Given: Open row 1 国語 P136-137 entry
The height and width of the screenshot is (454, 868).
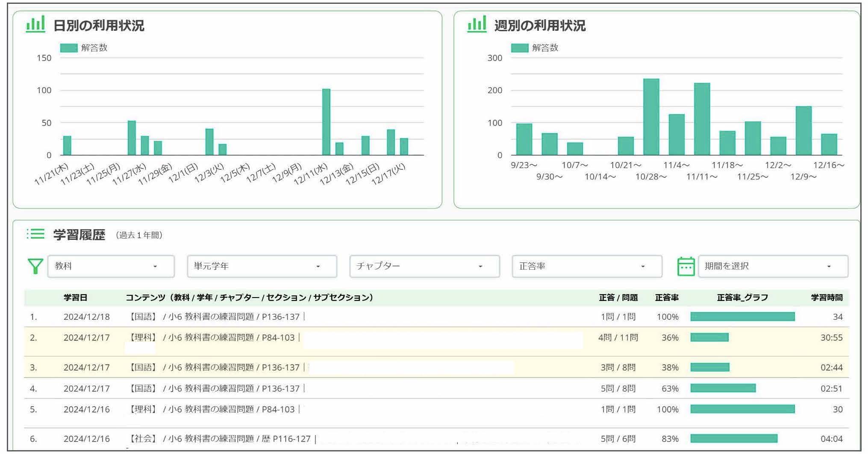Looking at the screenshot, I should tap(215, 317).
